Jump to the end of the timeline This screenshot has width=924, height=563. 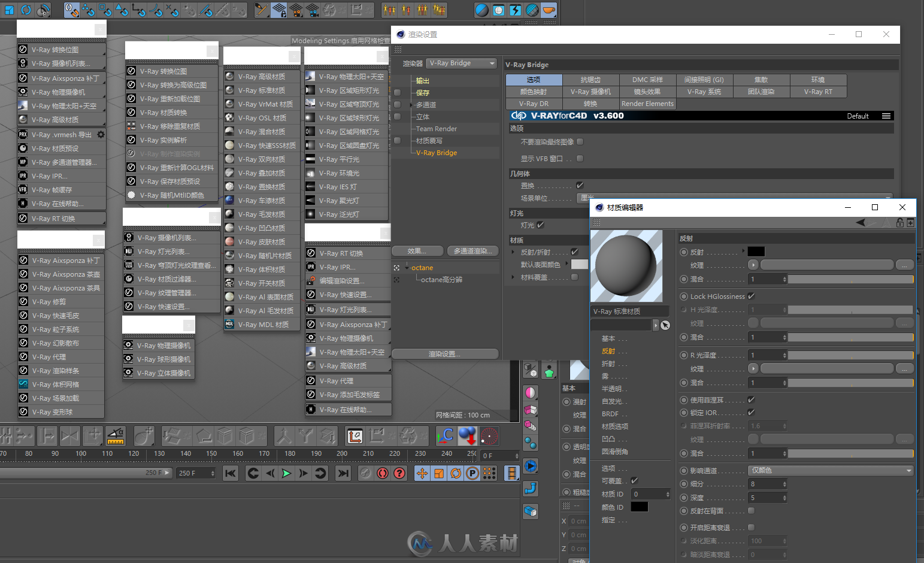(343, 473)
